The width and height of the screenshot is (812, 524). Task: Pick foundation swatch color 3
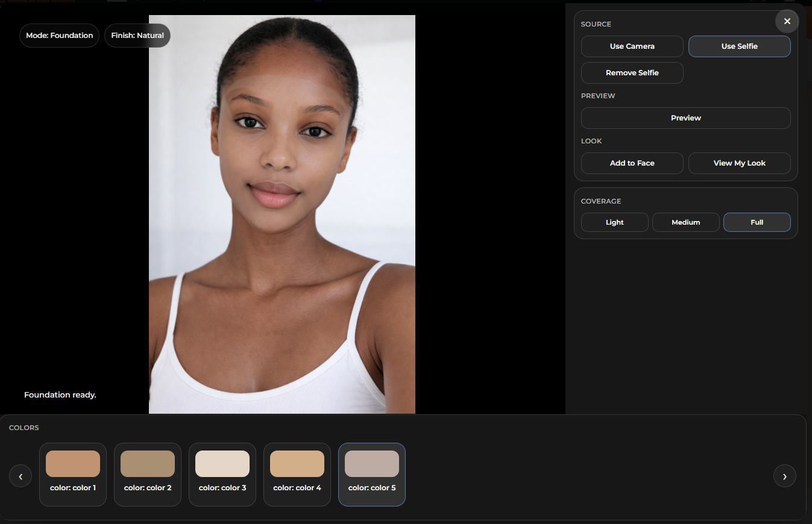coord(222,475)
